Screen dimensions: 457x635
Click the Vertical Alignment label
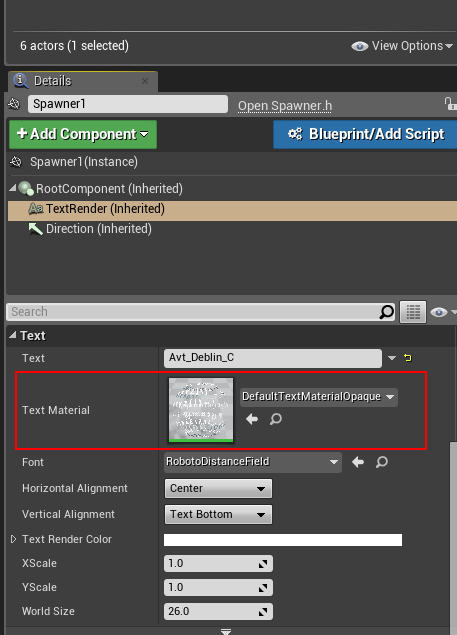pos(68,514)
